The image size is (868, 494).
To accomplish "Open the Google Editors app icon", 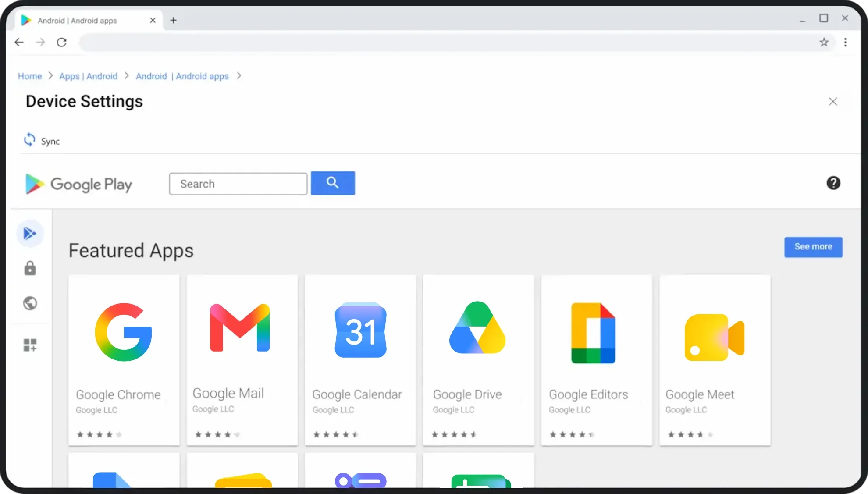I will pos(593,333).
